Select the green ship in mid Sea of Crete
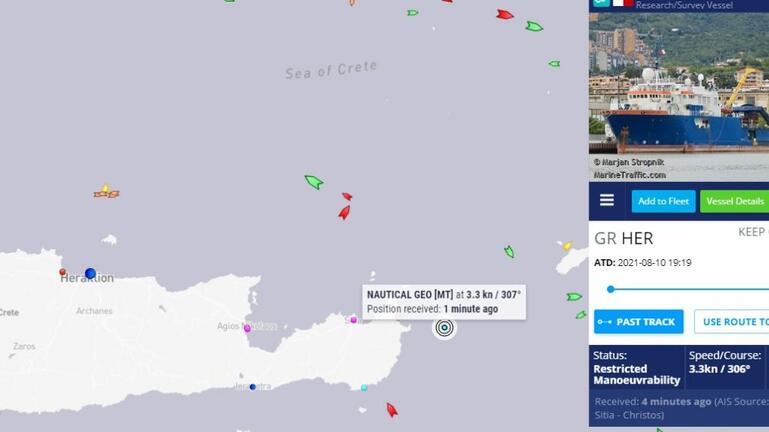This screenshot has height=432, width=769. 313,181
